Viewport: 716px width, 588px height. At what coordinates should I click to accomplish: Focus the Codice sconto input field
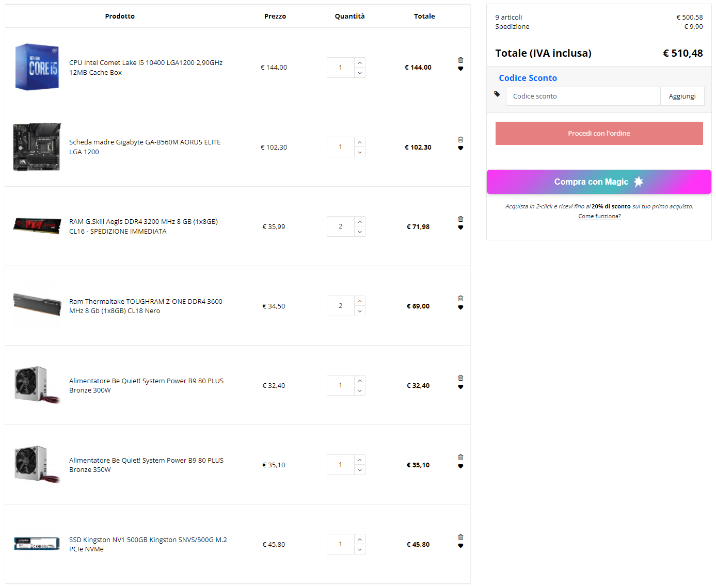coord(583,96)
